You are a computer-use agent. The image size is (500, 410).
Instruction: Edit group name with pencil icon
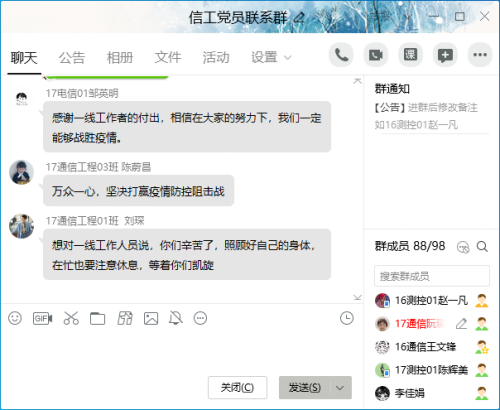[299, 18]
